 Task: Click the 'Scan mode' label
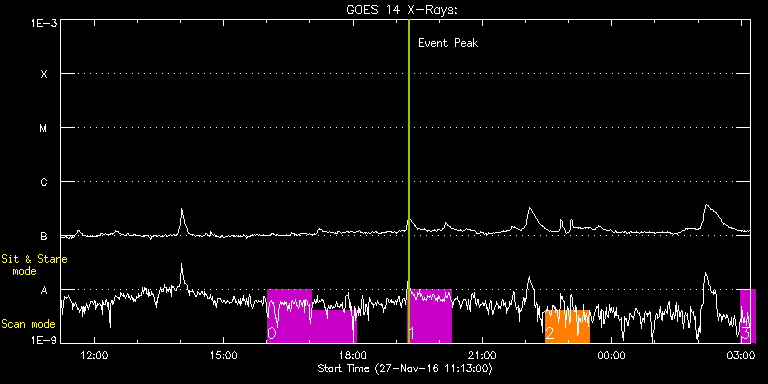(x=28, y=324)
